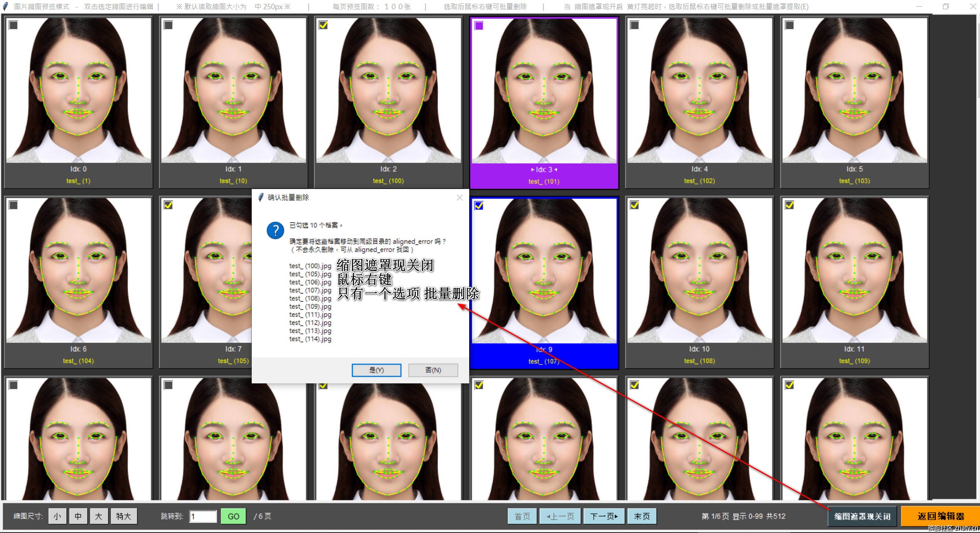The image size is (980, 533).
Task: Cancel deletion with 否(N) button
Action: pyautogui.click(x=433, y=370)
